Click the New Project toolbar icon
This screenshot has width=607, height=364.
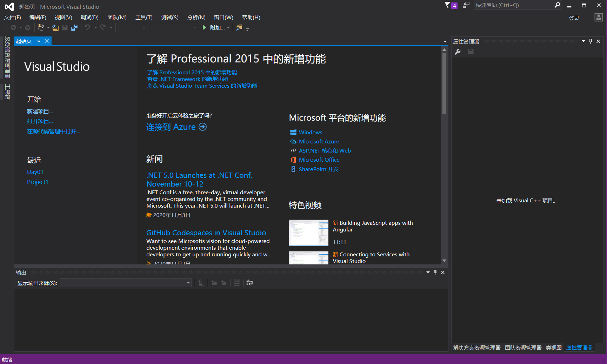click(x=41, y=27)
